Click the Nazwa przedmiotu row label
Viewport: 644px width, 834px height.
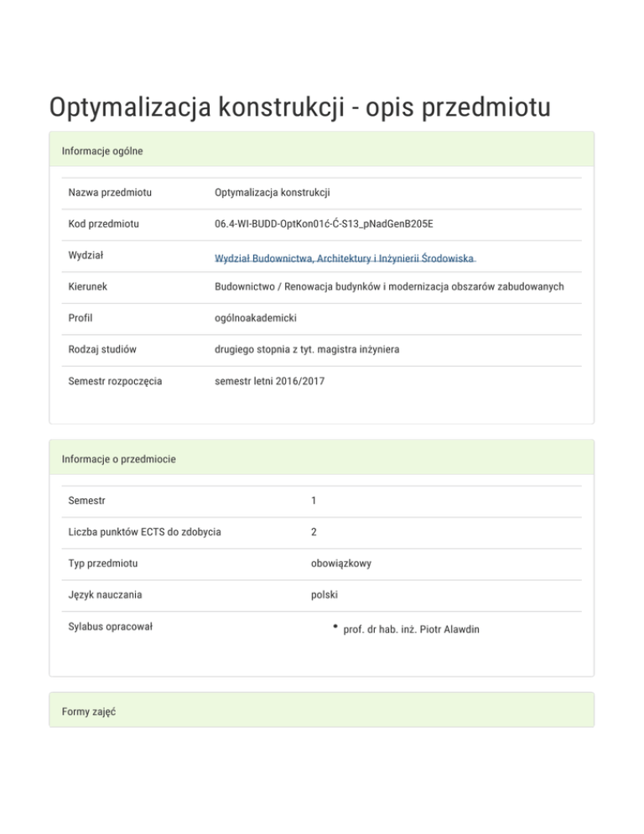pyautogui.click(x=110, y=193)
